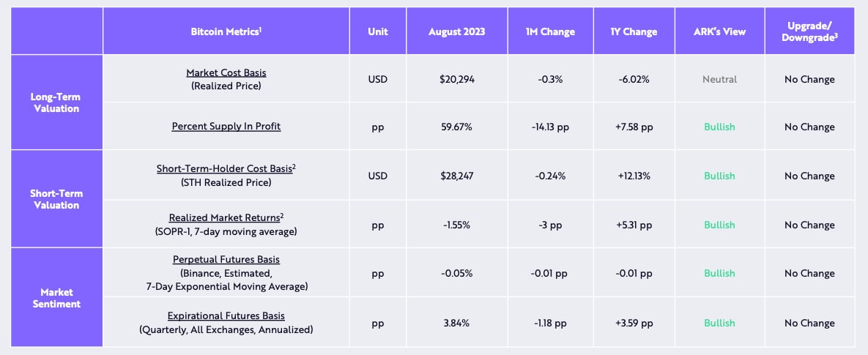868x355 pixels.
Task: Open the Market Cost Basis link
Action: pos(226,73)
